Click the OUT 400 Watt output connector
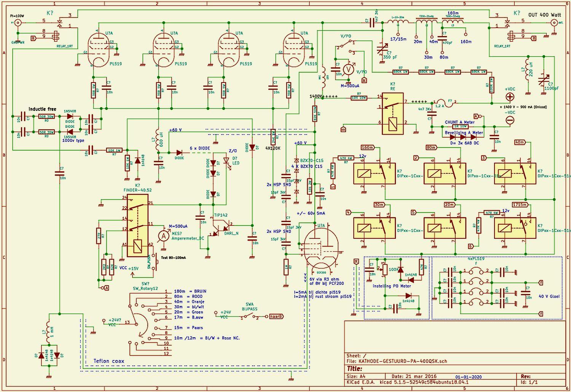 coord(555,23)
